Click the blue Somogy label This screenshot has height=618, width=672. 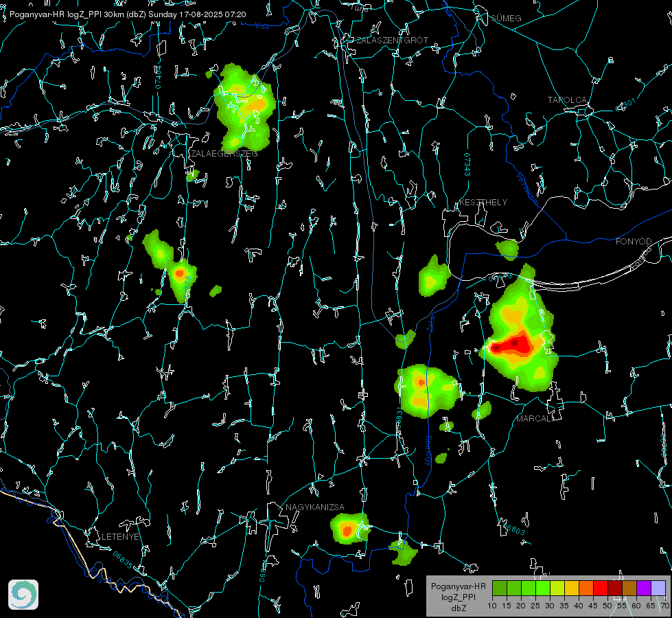pyautogui.click(x=428, y=451)
